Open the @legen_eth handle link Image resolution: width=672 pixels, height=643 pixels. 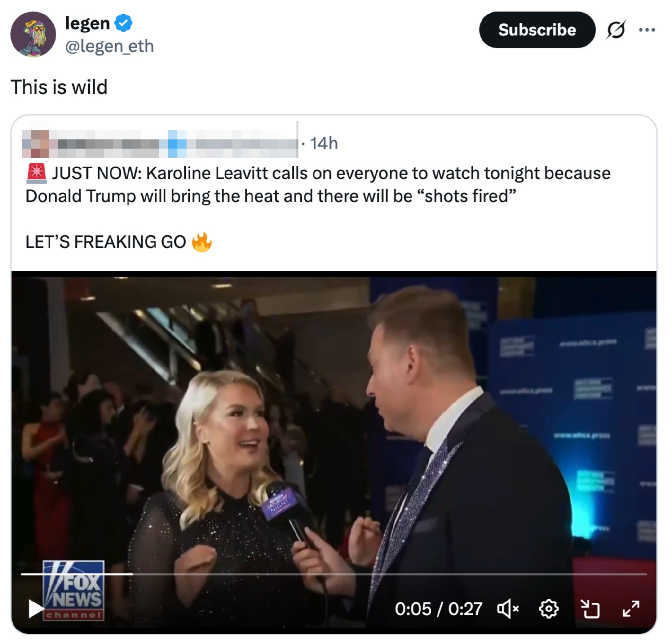(109, 46)
